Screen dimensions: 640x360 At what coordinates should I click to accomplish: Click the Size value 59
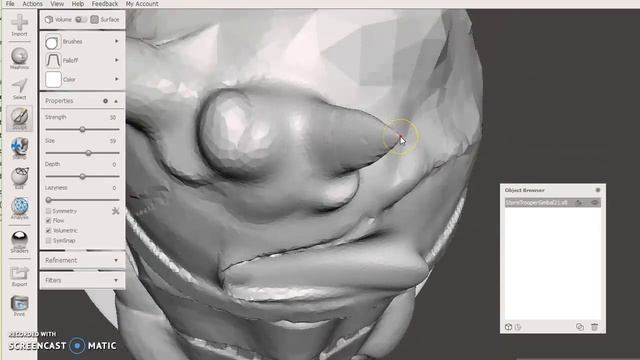(113, 141)
